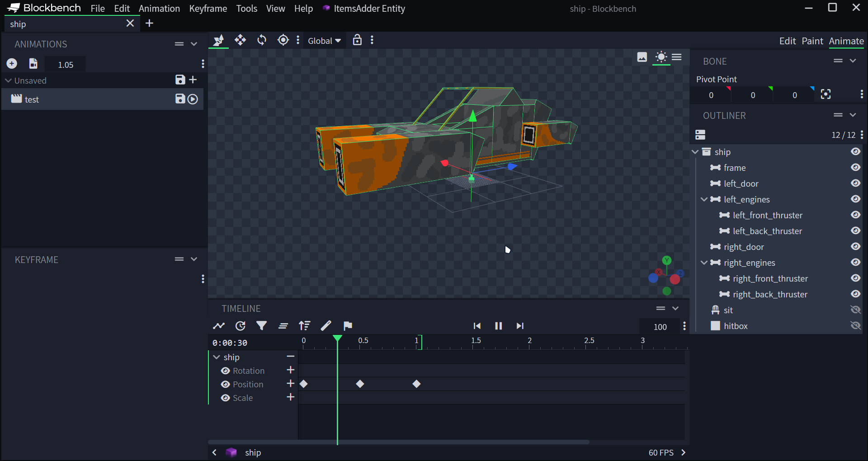Viewport: 868px width, 461px height.
Task: Toggle Rotation channel visibility in timeline
Action: coord(226,371)
